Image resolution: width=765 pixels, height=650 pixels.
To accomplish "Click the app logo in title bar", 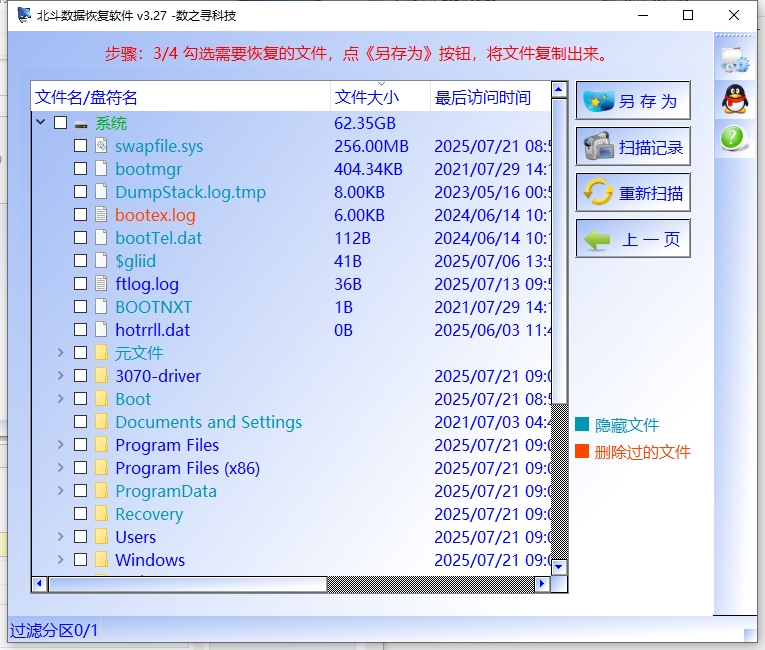I will pos(24,15).
